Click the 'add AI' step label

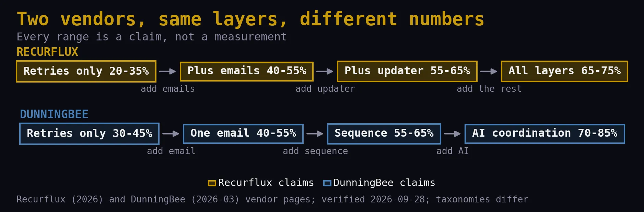(x=453, y=151)
